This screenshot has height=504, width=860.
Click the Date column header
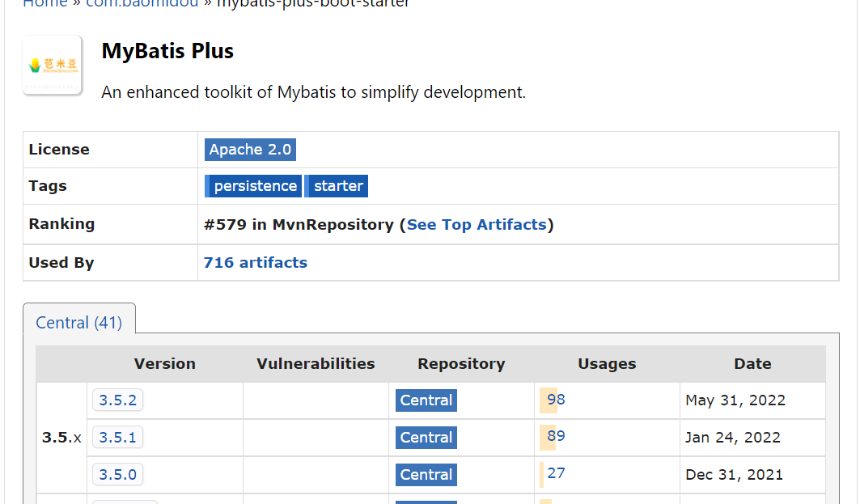752,363
